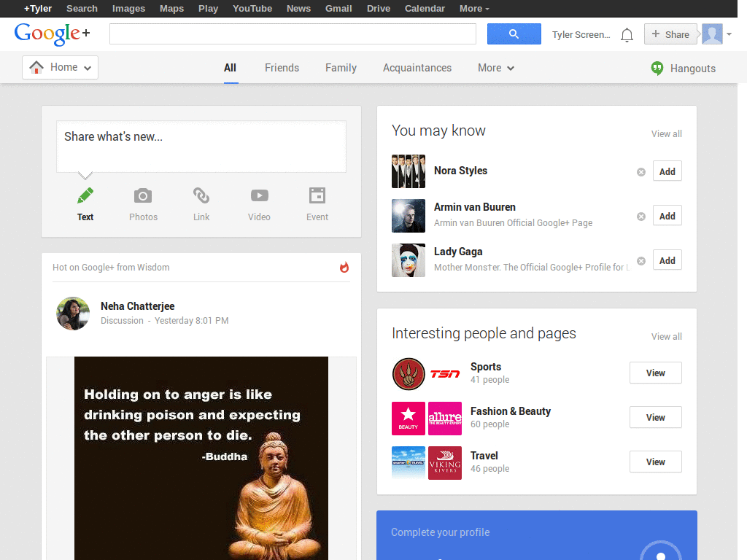The width and height of the screenshot is (747, 560).
Task: Dismiss Nora Styles suggestion
Action: 641,172
